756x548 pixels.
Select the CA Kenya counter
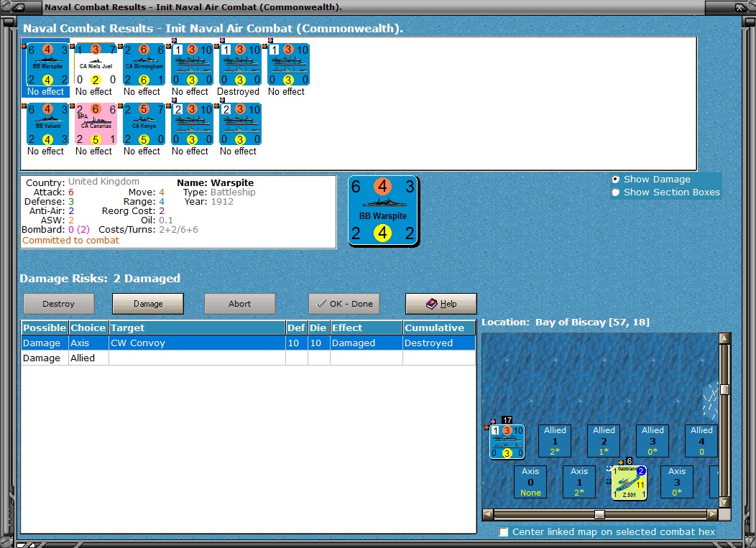coord(144,124)
